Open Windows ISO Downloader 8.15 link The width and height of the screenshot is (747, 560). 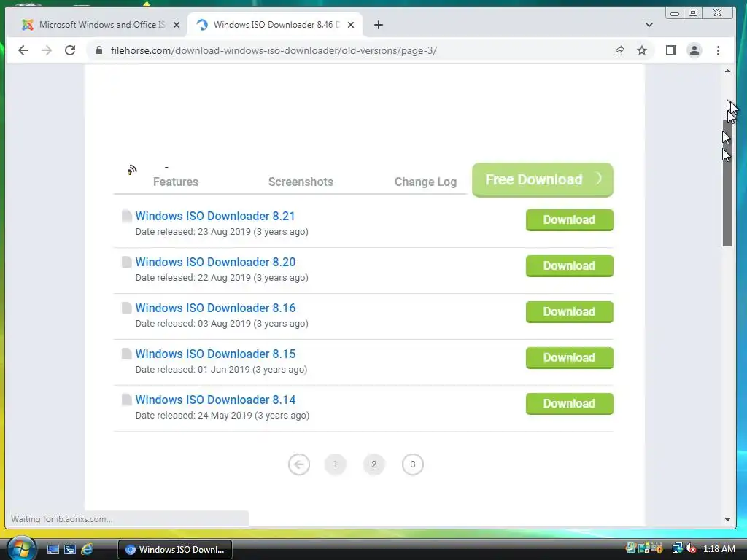(215, 354)
